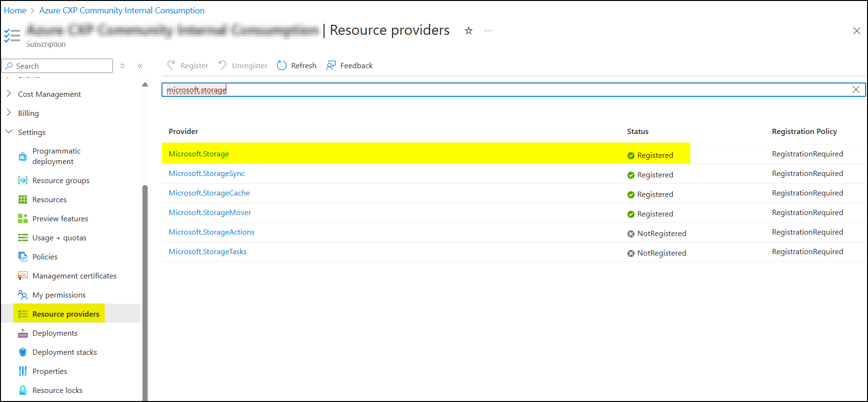
Task: Collapse the sidebar with double chevron
Action: [140, 66]
